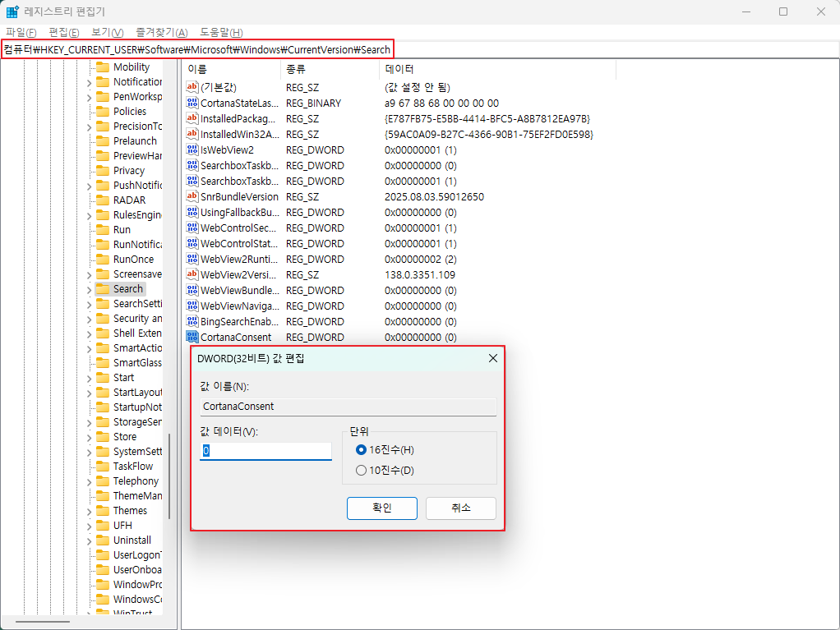The image size is (840, 630).
Task: Expand the PenWorkspace tree node
Action: 89,98
